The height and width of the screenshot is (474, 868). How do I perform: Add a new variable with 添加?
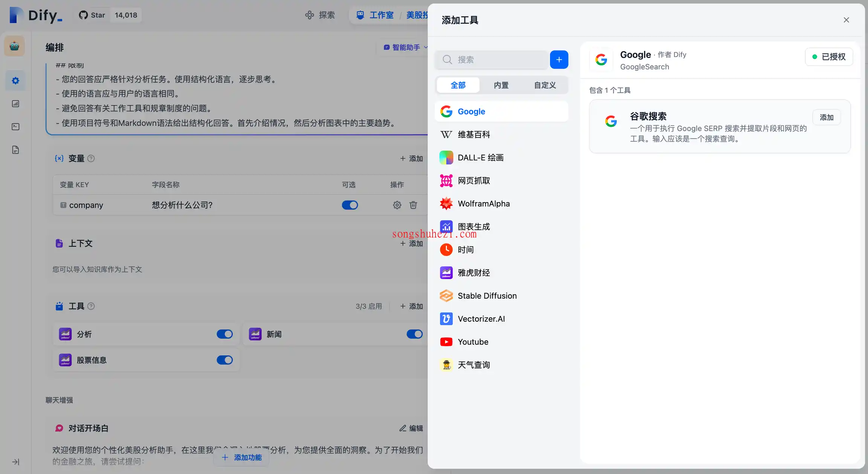(411, 158)
